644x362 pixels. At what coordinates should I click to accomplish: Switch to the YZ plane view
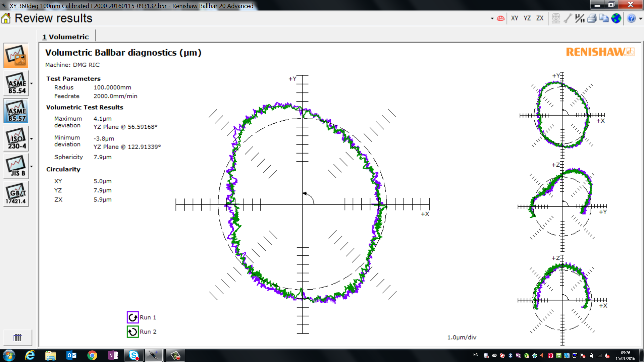click(527, 18)
